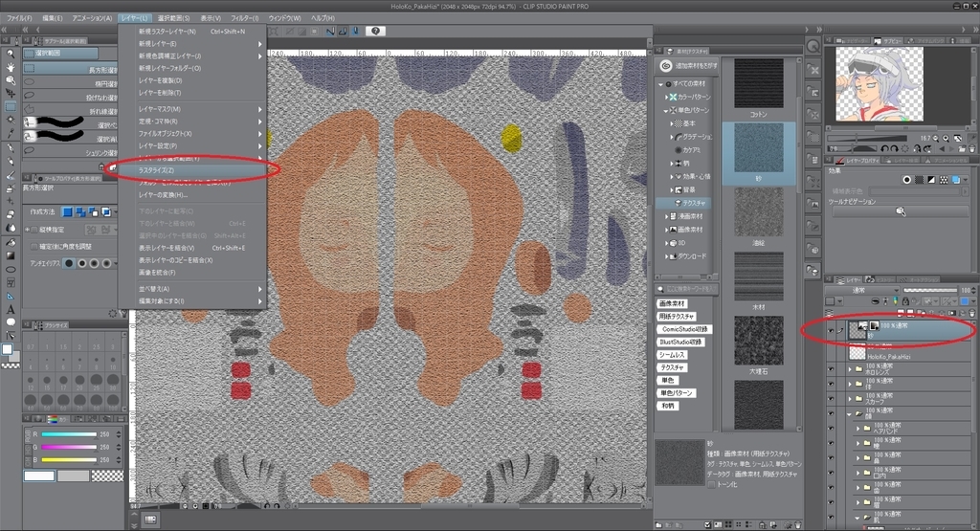Open the フィルター menu
The height and width of the screenshot is (531, 980).
(x=244, y=18)
